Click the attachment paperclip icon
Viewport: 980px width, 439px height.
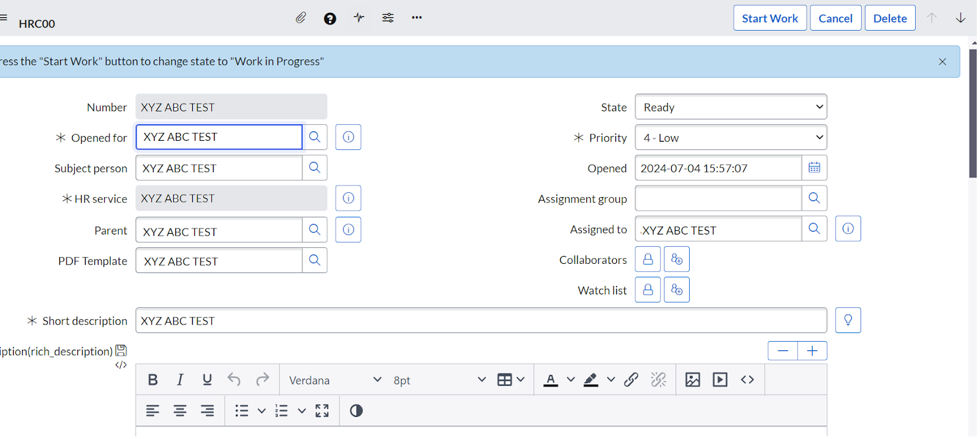(301, 18)
